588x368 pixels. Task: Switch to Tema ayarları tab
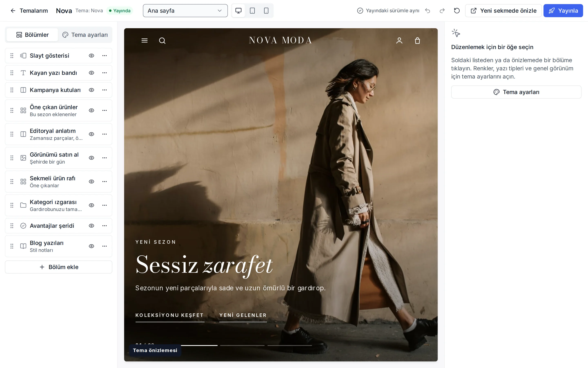[85, 35]
